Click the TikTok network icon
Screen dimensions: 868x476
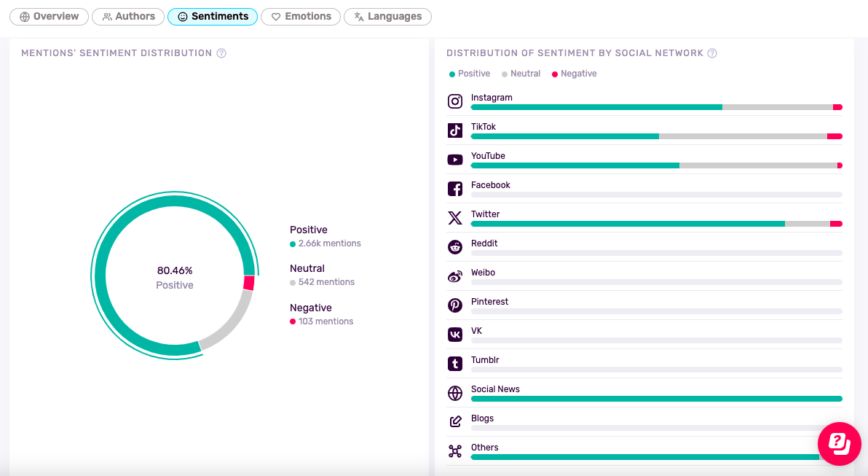click(x=455, y=130)
